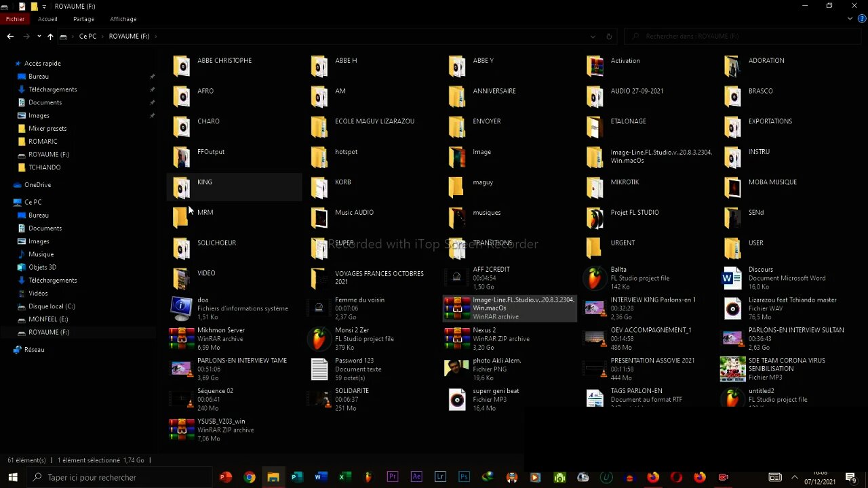Screen dimensions: 868x488
Task: Open address bar history dropdown
Action: pos(593,37)
